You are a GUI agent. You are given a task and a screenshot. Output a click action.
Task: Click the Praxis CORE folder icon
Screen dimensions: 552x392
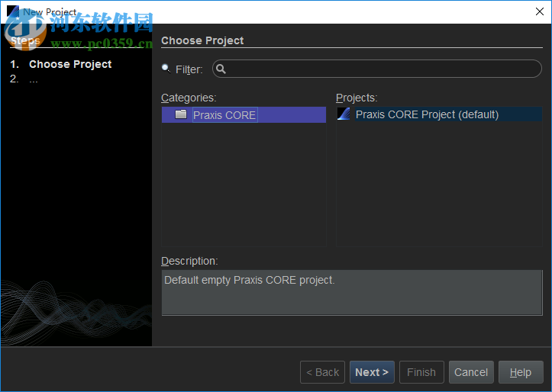tap(181, 114)
